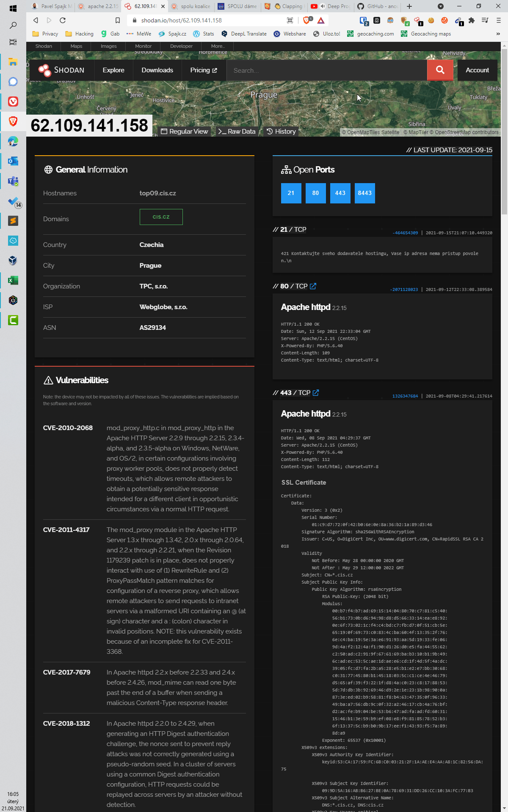Open the Bitwarden extension icon

[x=364, y=21]
